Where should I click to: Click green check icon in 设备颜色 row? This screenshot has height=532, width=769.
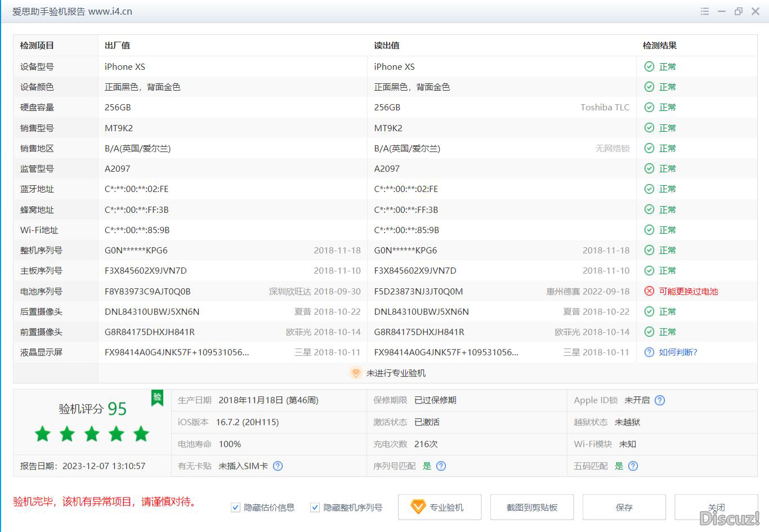(649, 87)
